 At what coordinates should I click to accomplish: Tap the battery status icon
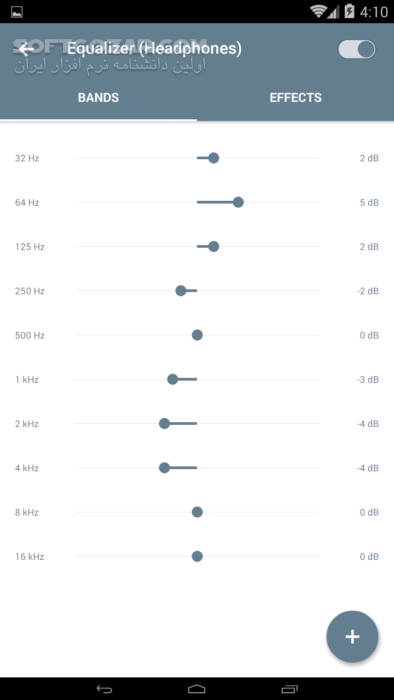(349, 12)
